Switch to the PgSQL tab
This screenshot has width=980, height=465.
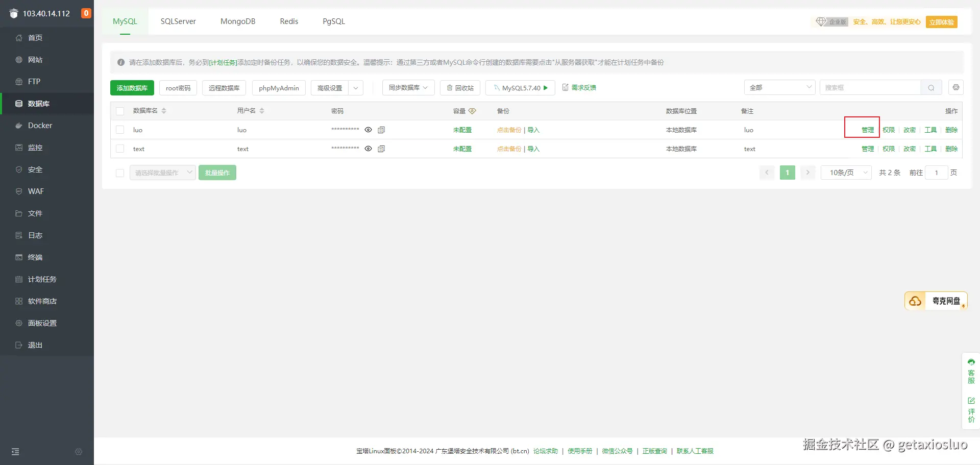click(334, 21)
